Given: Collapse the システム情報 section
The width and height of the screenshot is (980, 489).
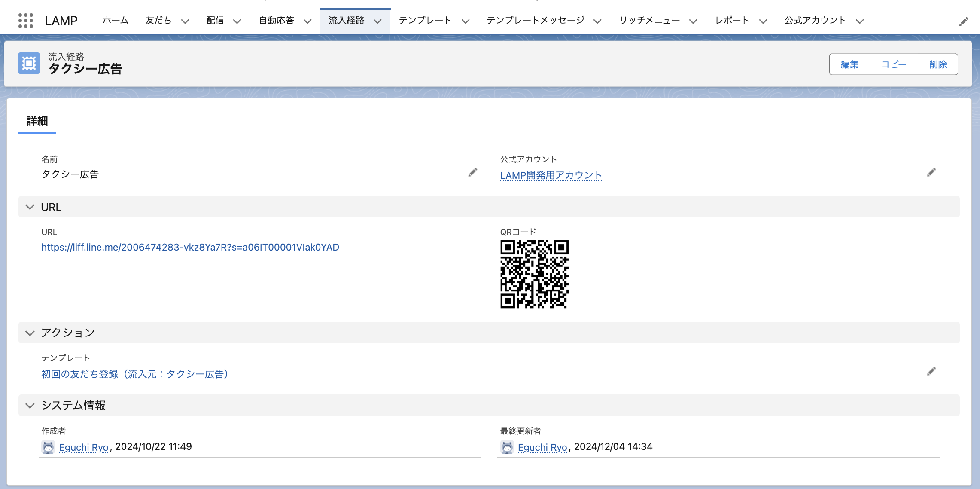Looking at the screenshot, I should tap(30, 406).
